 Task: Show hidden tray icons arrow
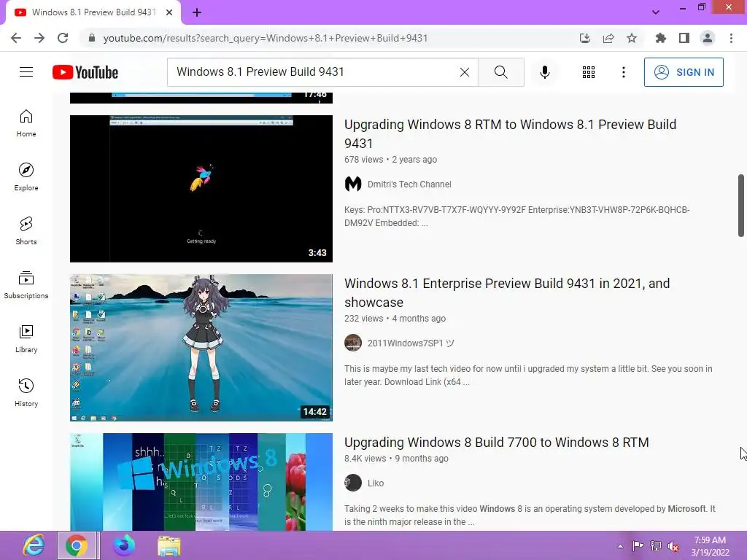(x=620, y=546)
